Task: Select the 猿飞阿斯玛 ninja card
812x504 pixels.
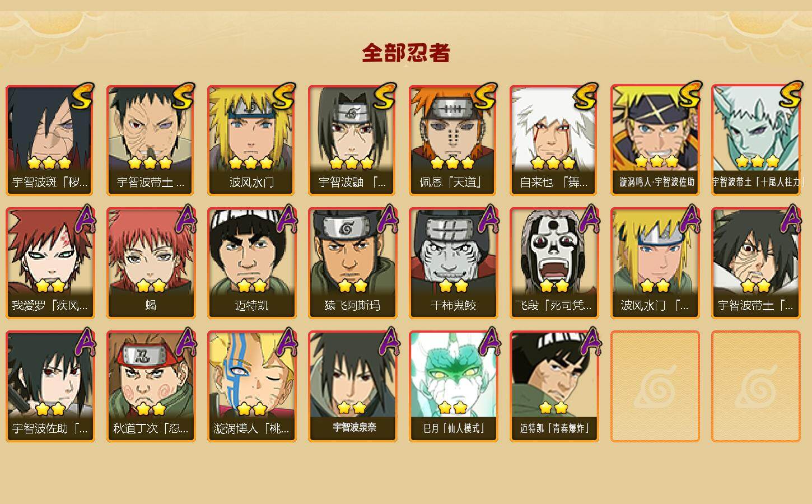Action: click(352, 263)
